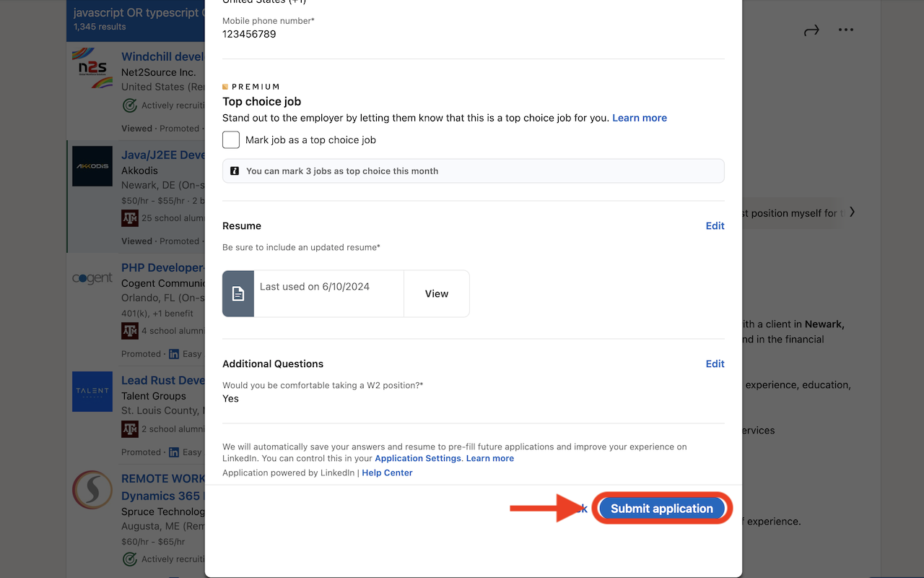Click the Premium badge icon
This screenshot has width=924, height=578.
[x=226, y=86]
